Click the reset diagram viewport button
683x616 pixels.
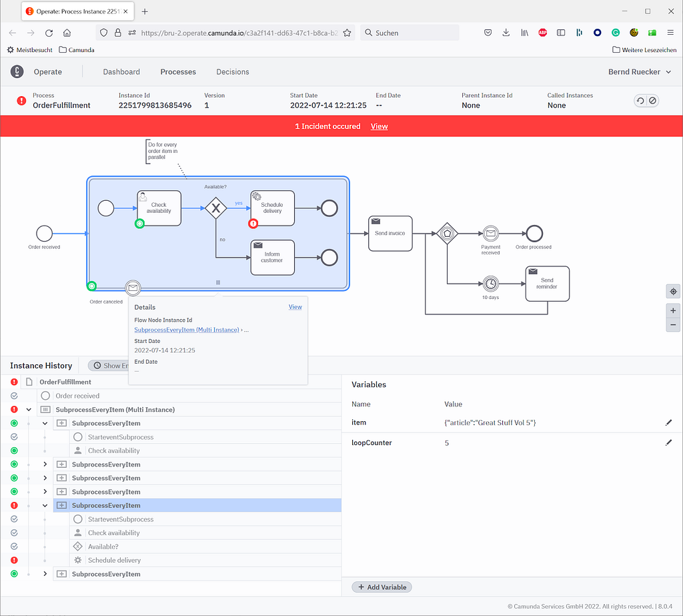click(673, 292)
